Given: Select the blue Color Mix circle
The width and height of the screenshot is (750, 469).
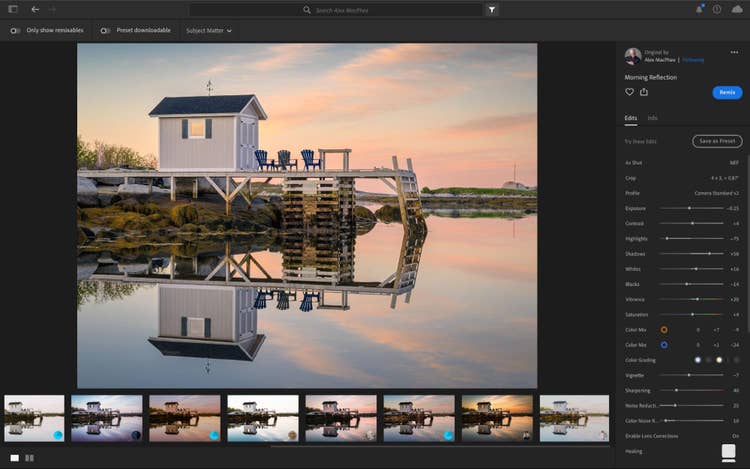Looking at the screenshot, I should [664, 345].
